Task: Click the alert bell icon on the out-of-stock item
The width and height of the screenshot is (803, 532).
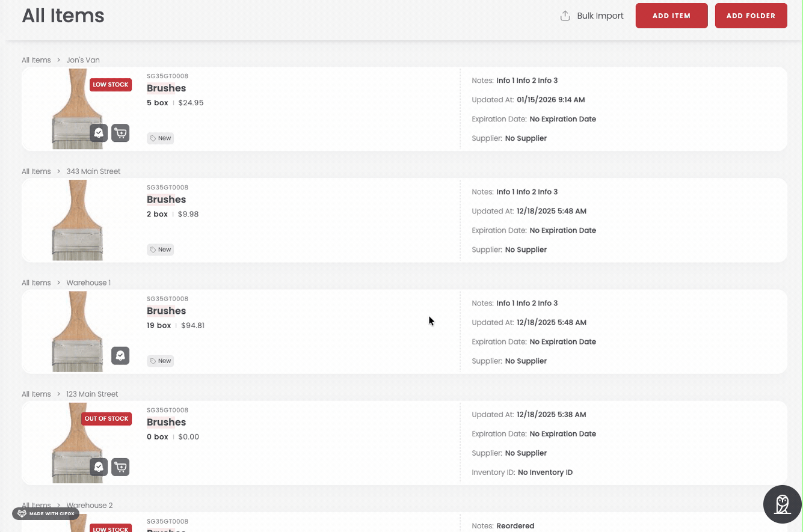Action: [x=99, y=466]
